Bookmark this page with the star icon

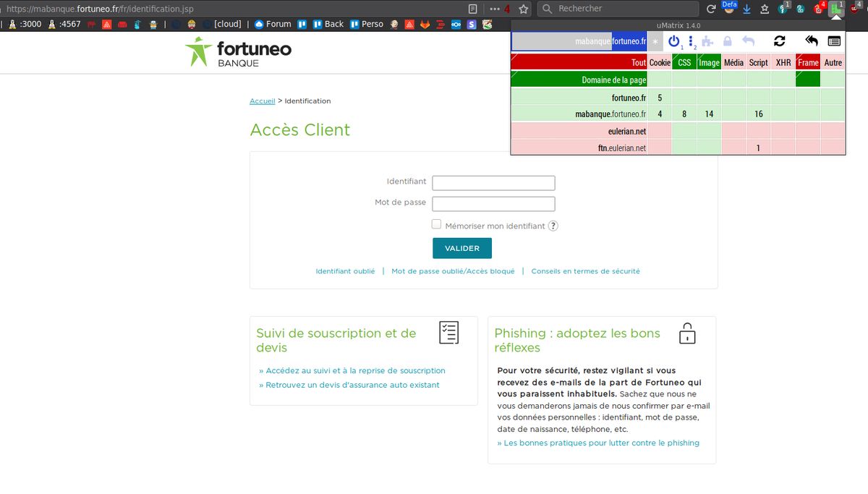[524, 9]
